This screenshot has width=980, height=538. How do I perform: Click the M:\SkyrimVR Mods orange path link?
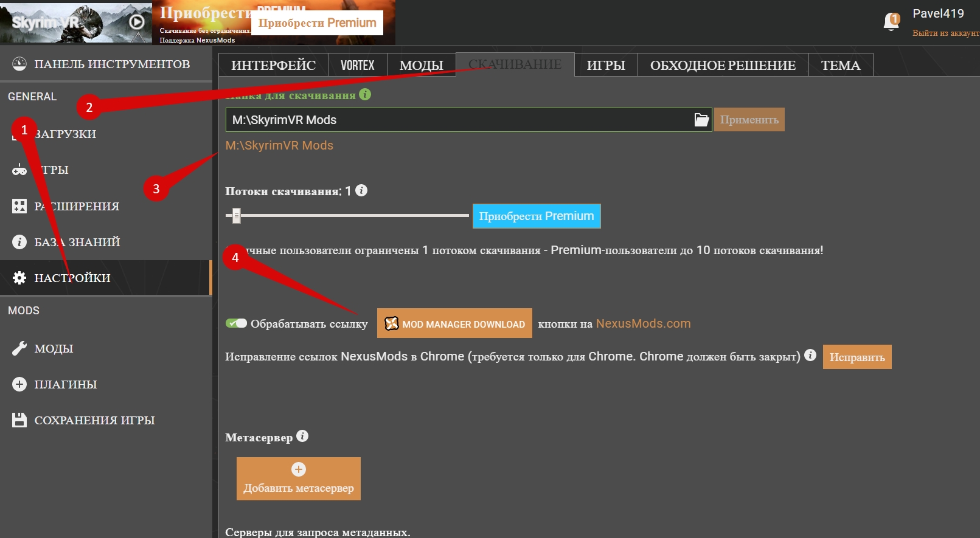coord(279,145)
